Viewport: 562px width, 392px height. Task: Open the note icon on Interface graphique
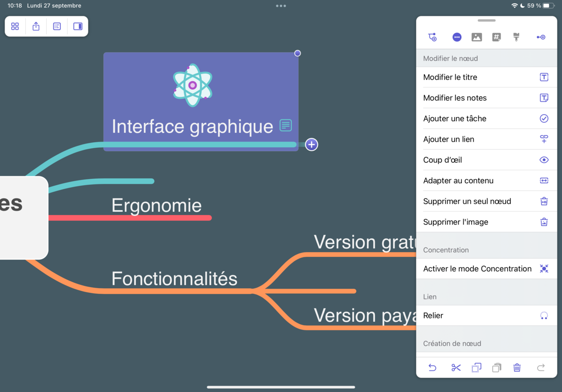click(x=286, y=125)
